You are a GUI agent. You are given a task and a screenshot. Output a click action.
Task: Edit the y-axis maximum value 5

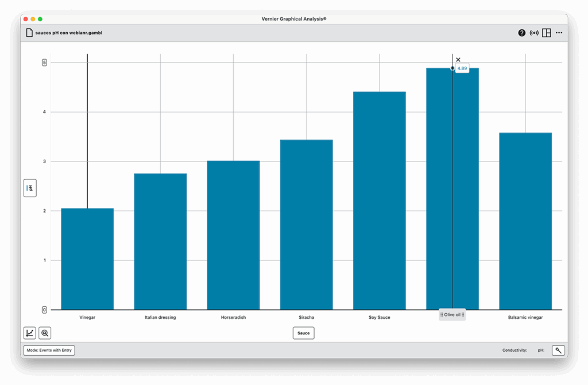coord(44,62)
